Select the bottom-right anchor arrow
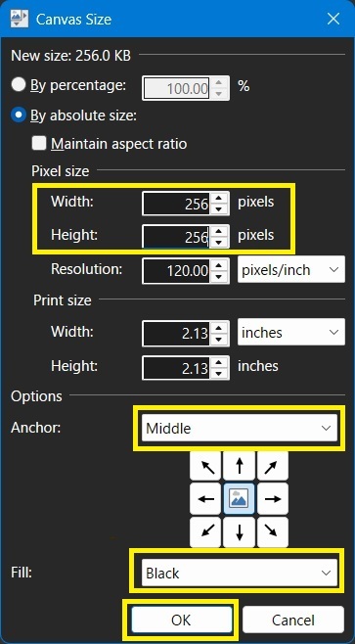 coord(273,531)
